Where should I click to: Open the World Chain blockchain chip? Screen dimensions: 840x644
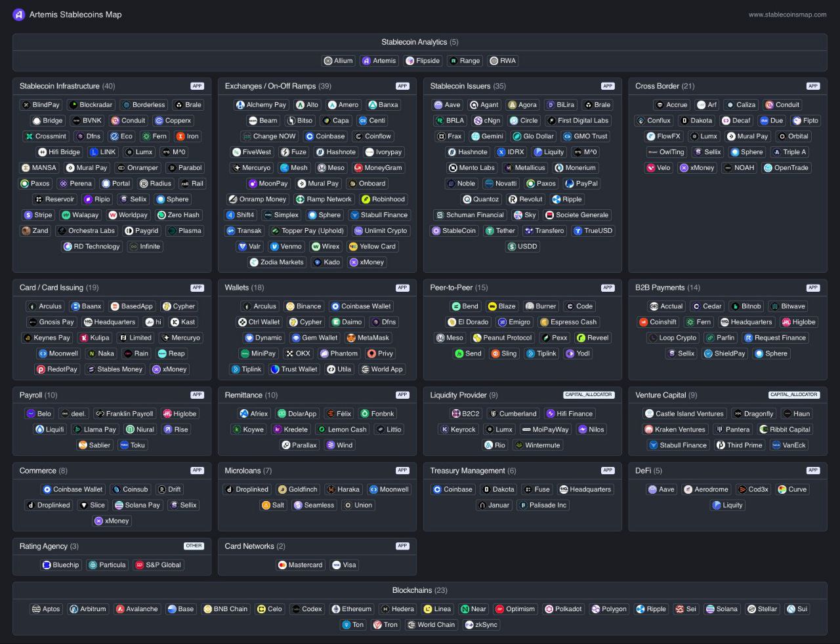(x=432, y=625)
